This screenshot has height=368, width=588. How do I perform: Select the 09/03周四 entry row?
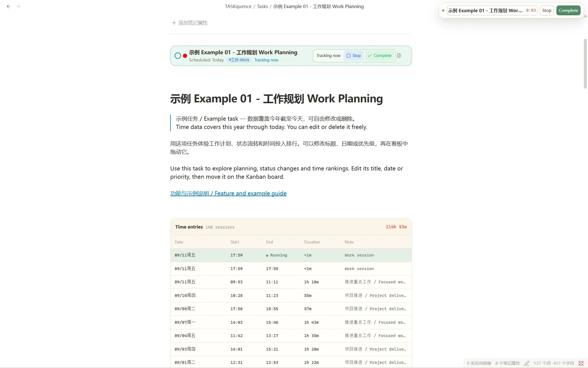[291, 349]
